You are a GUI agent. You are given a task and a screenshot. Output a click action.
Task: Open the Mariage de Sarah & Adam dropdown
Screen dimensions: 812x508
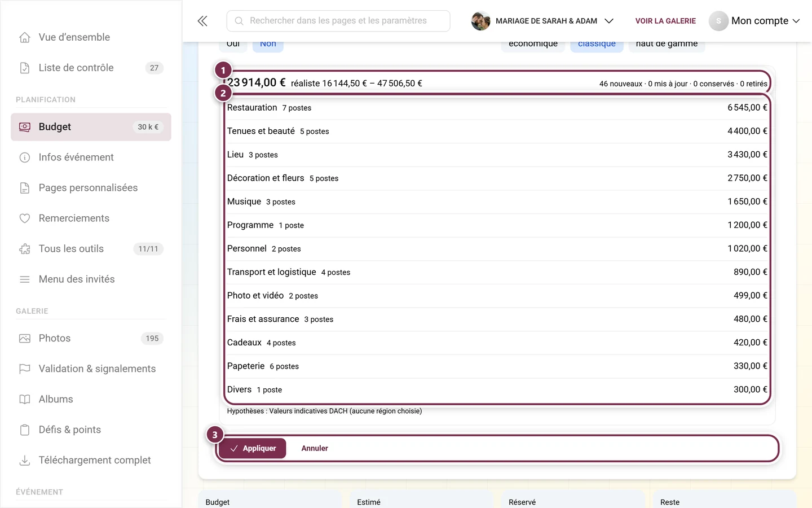point(542,21)
